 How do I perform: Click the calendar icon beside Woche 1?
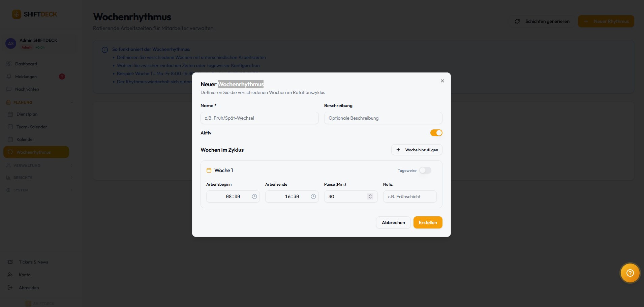[209, 171]
